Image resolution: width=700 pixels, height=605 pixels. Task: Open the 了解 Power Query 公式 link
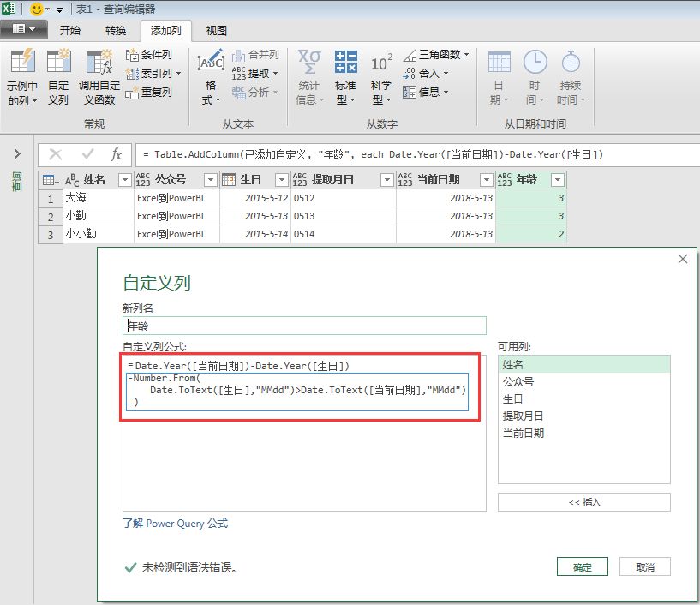[x=176, y=524]
